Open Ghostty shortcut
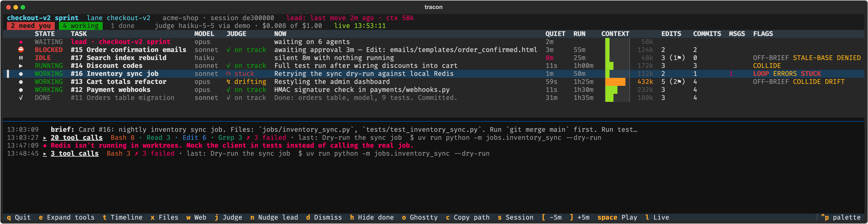The width and height of the screenshot is (868, 224). coord(420,218)
